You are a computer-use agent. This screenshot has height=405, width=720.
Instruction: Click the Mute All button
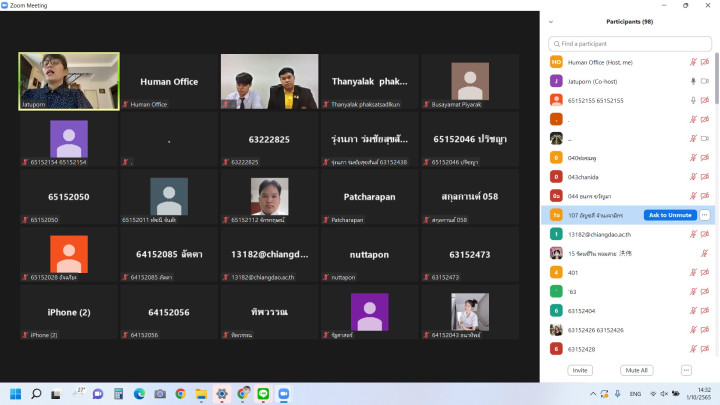click(636, 370)
